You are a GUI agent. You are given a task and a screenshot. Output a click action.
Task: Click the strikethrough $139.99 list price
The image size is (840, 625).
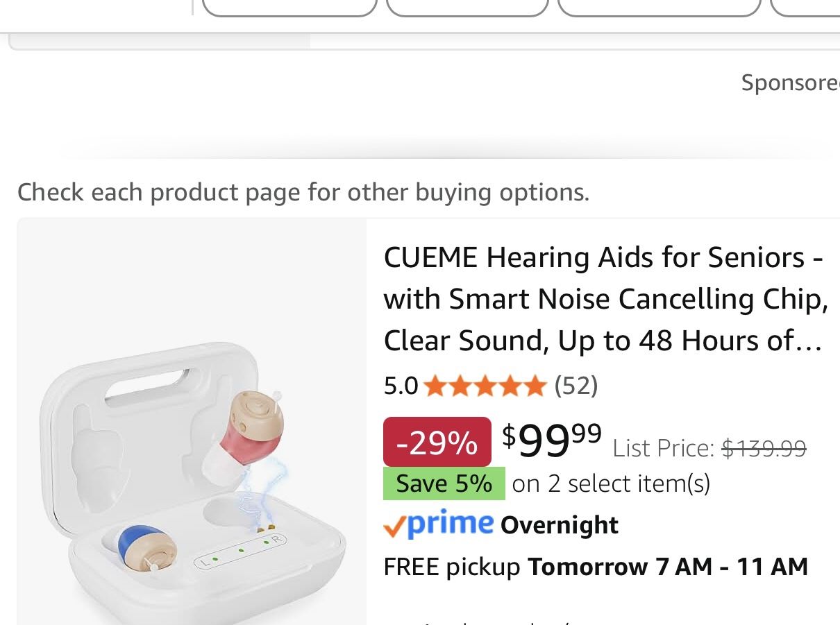click(764, 448)
